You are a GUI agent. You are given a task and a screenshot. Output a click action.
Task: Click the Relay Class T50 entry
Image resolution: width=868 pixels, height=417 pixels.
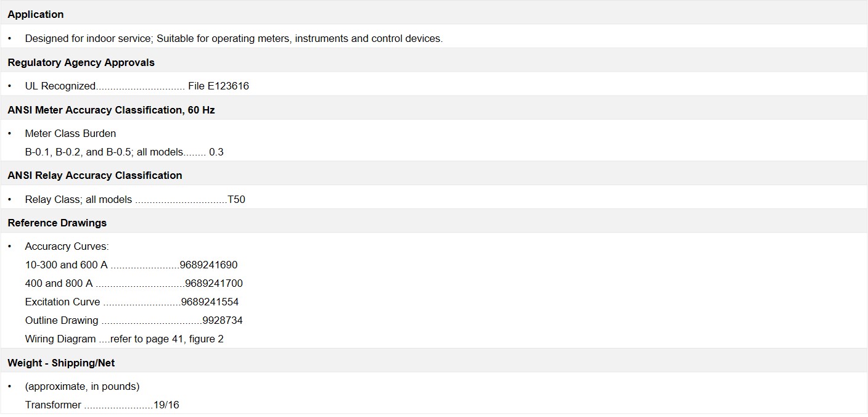(135, 199)
